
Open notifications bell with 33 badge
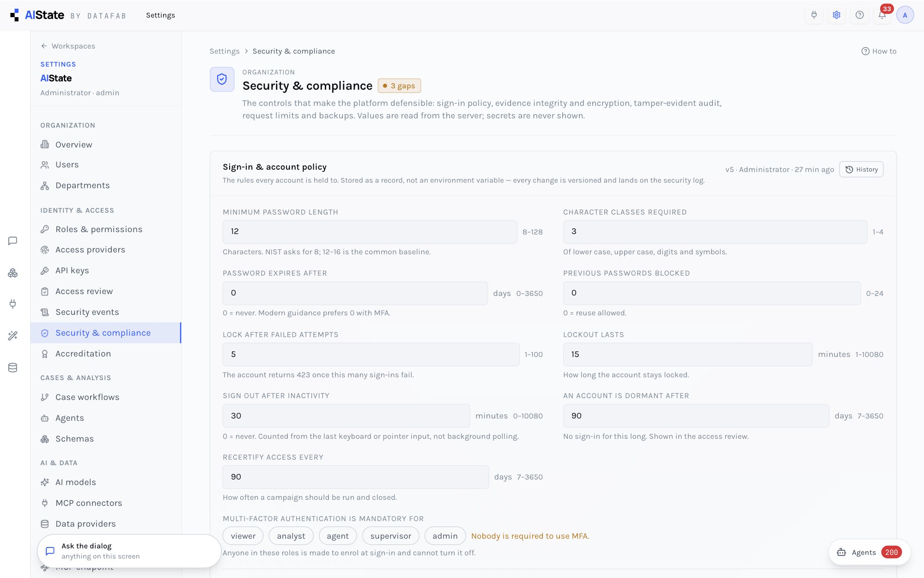[x=882, y=15]
